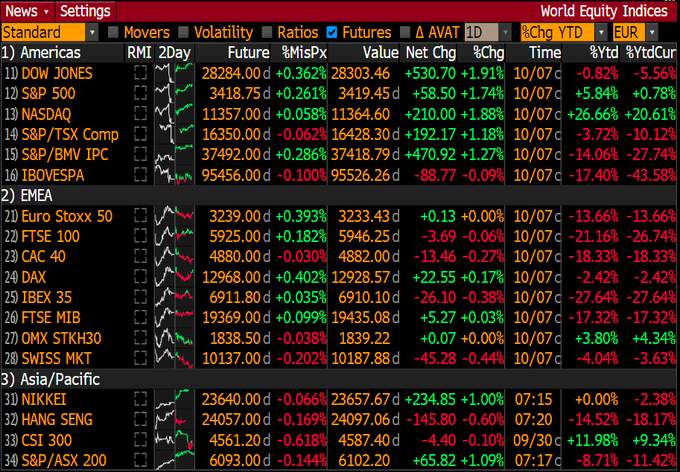The image size is (680, 472).
Task: Sort by the Value column header
Action: pyautogui.click(x=381, y=53)
